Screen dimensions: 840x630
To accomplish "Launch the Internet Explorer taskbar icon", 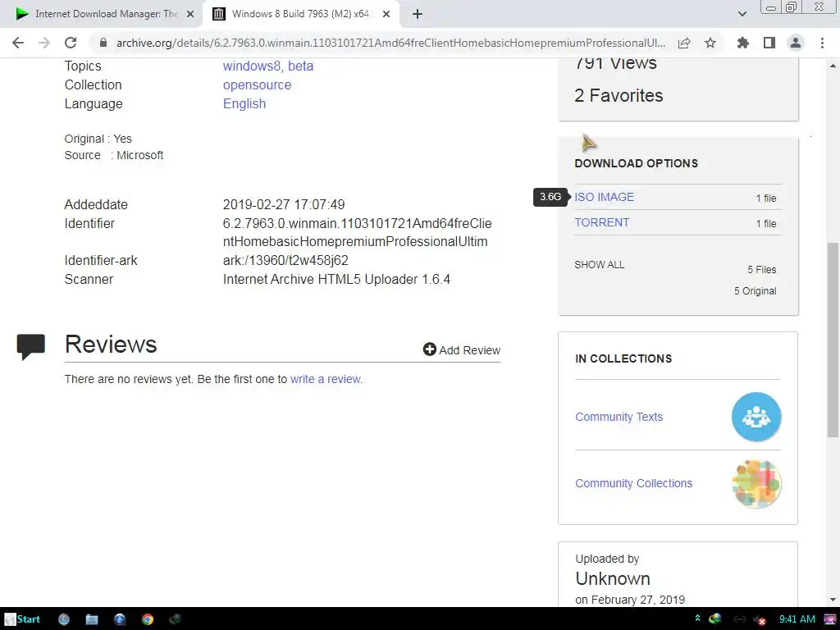I will click(120, 620).
